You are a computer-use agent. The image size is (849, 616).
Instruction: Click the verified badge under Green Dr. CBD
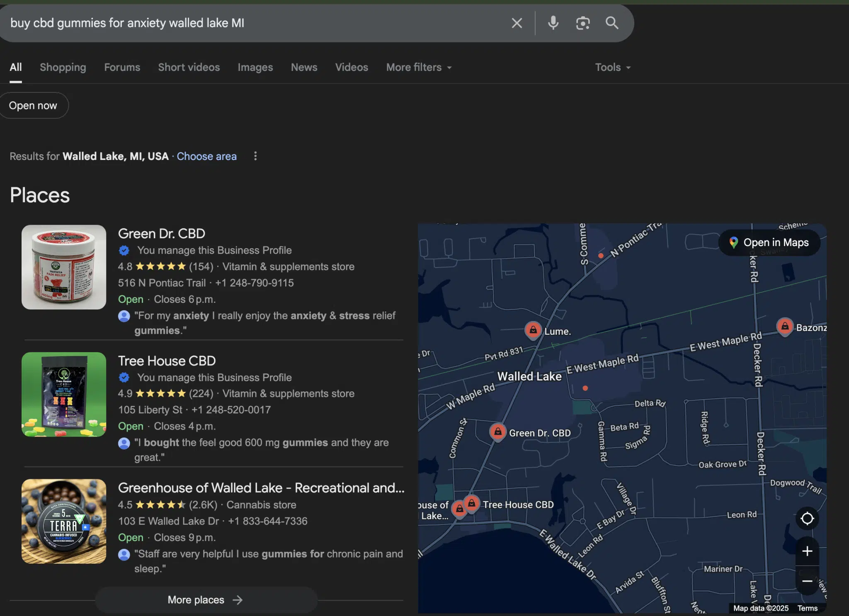click(124, 250)
